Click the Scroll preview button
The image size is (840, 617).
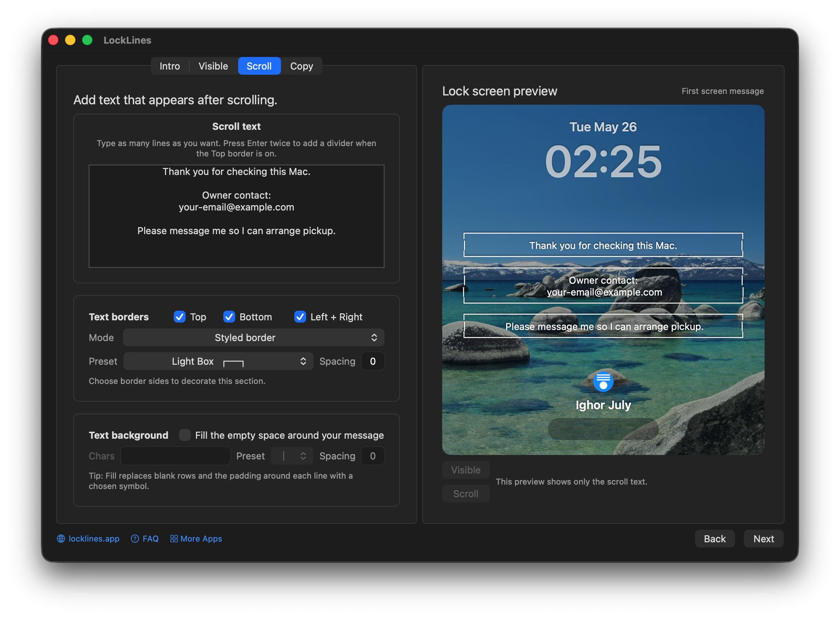click(x=465, y=494)
